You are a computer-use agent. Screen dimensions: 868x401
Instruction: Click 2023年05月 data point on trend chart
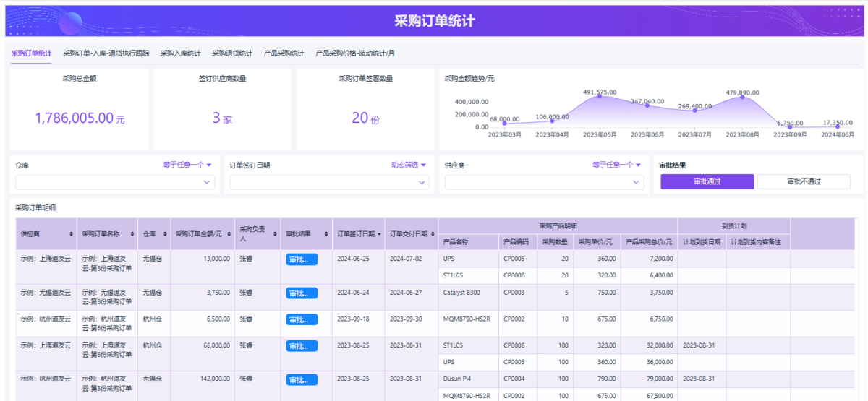pos(599,97)
